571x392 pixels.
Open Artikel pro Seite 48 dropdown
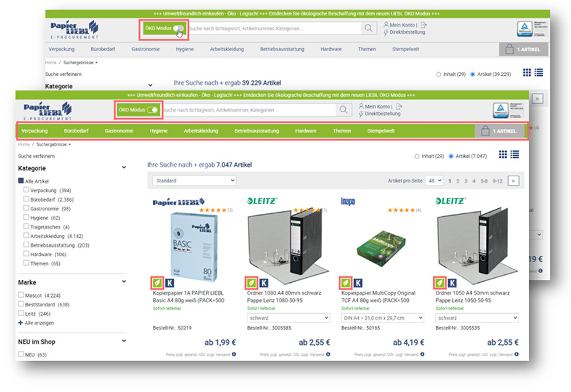coord(435,181)
